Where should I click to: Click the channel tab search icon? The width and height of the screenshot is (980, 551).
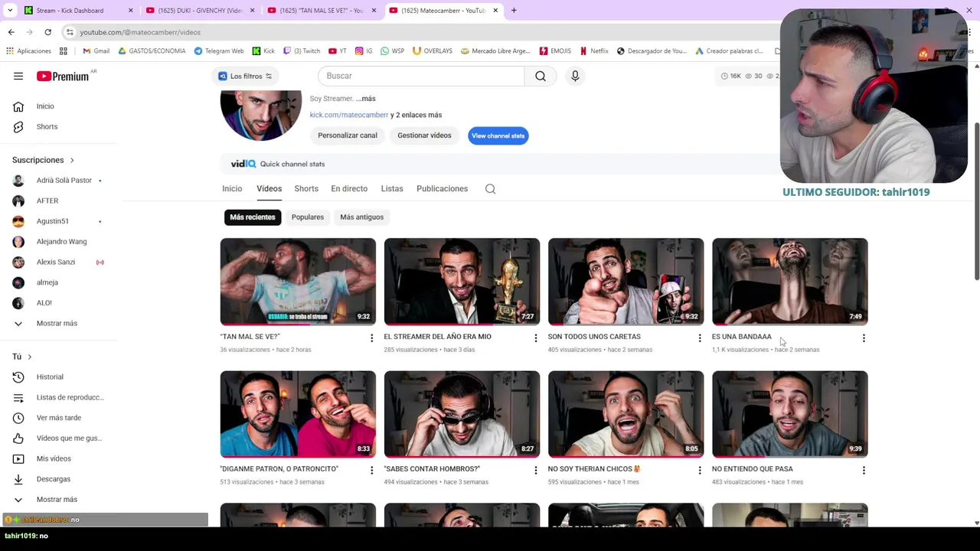click(490, 189)
